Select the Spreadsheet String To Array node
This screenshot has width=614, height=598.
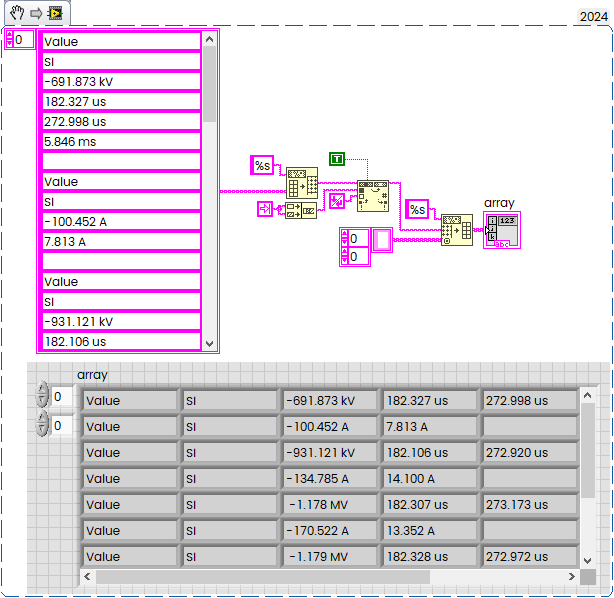pos(457,229)
